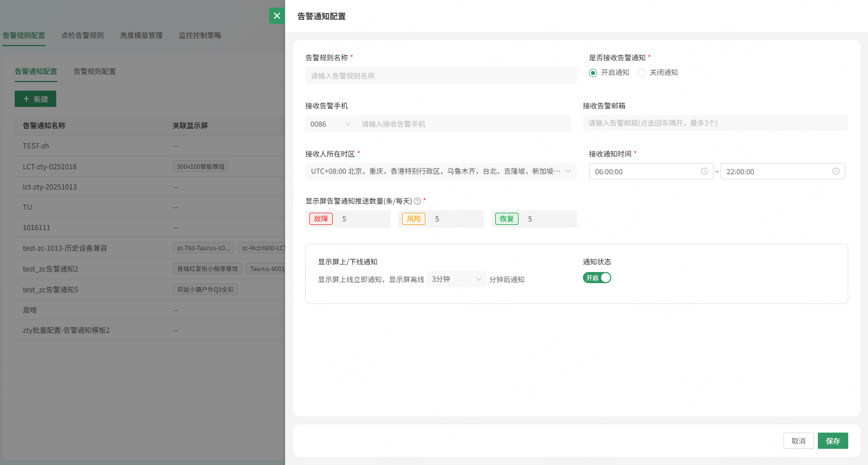Click the clock icon in start time field
The height and width of the screenshot is (465, 868).
704,172
